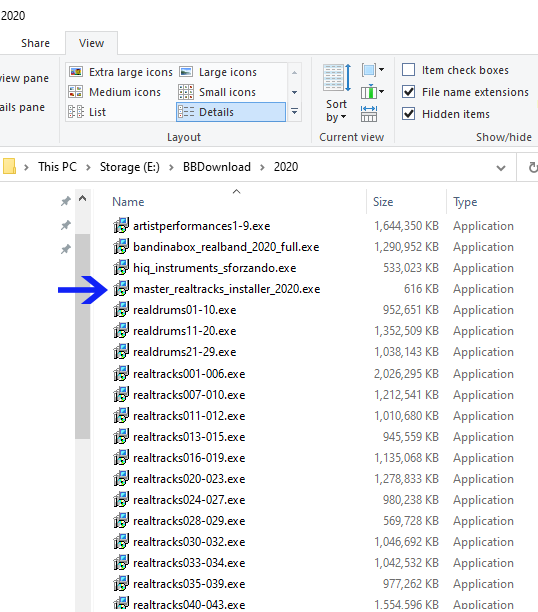Open address bar history dropdown
This screenshot has width=538, height=612.
pyautogui.click(x=501, y=168)
